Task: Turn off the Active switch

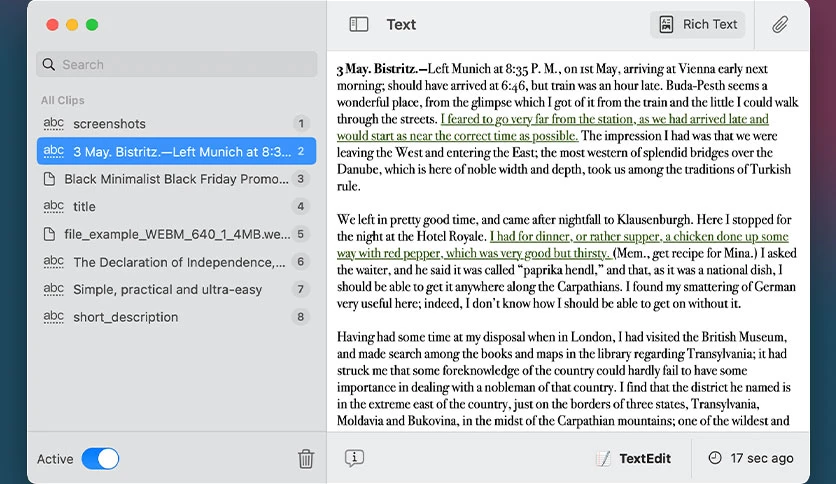Action: 100,458
